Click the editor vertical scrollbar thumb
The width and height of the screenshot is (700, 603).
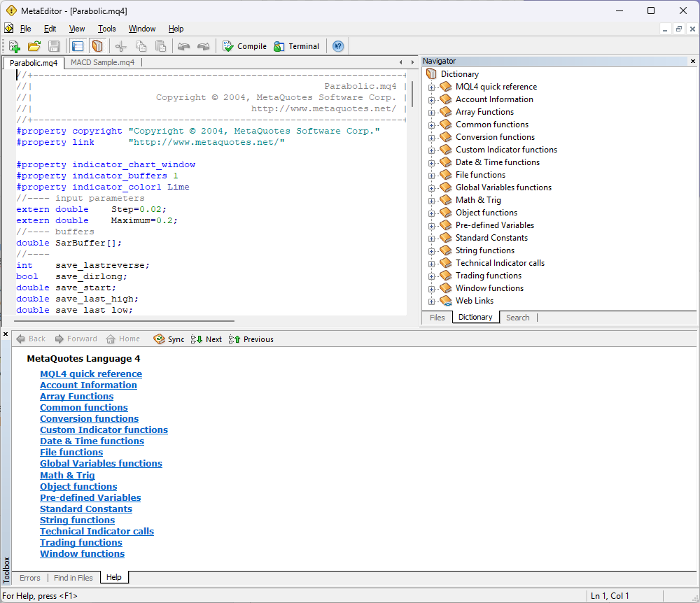(412, 94)
